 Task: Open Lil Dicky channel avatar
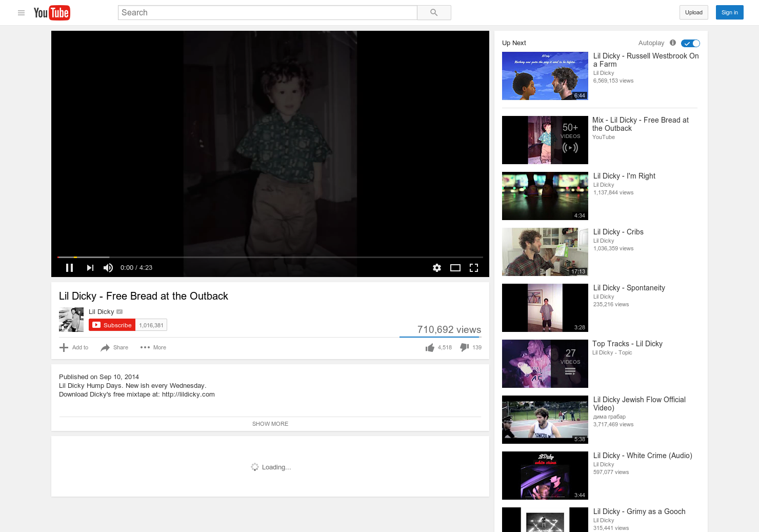(71, 320)
